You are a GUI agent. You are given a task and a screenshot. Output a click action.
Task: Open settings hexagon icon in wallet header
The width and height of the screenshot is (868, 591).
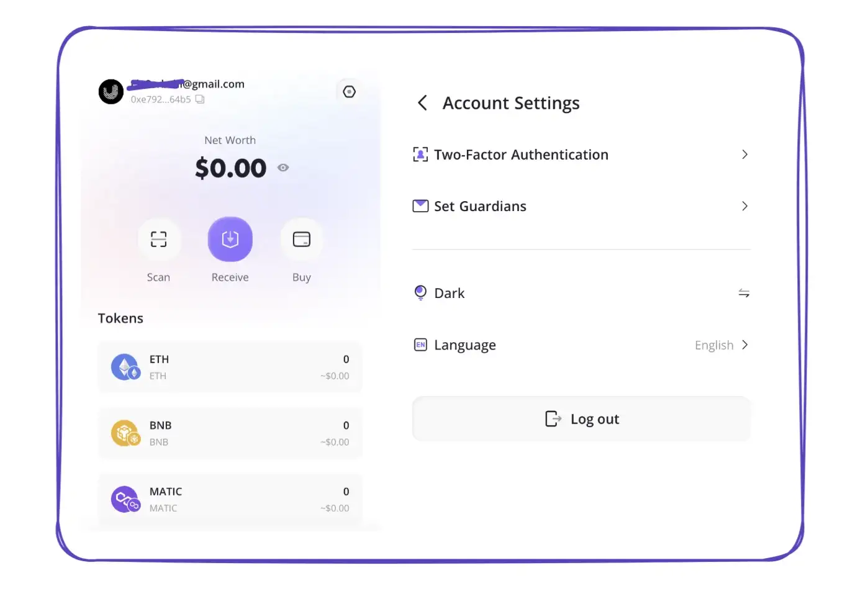point(350,92)
